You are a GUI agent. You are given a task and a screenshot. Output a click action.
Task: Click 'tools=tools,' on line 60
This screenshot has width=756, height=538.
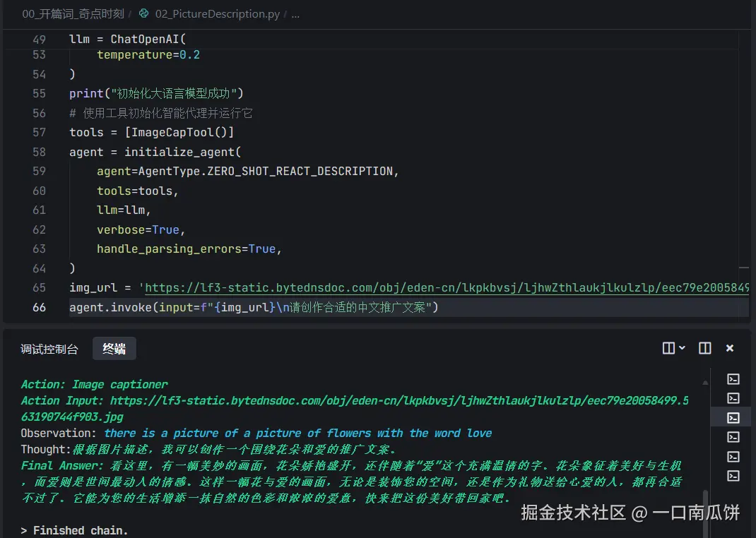click(137, 191)
